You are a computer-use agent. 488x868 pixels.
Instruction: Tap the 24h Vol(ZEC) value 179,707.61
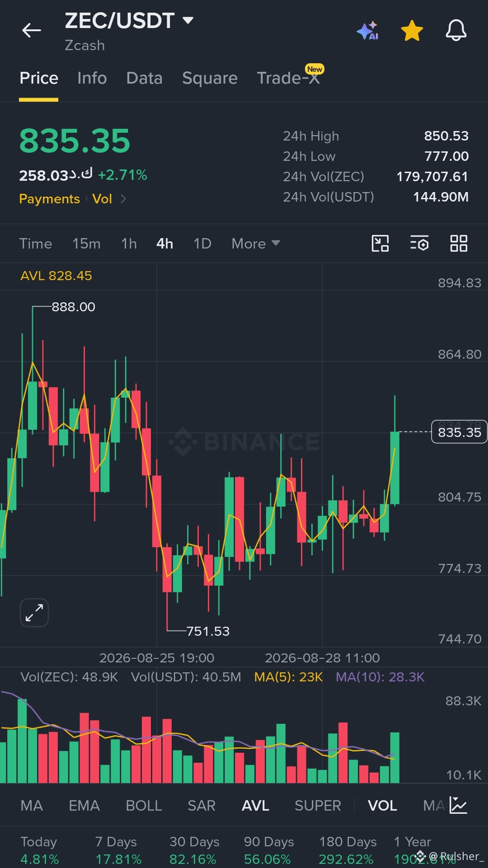(x=432, y=177)
